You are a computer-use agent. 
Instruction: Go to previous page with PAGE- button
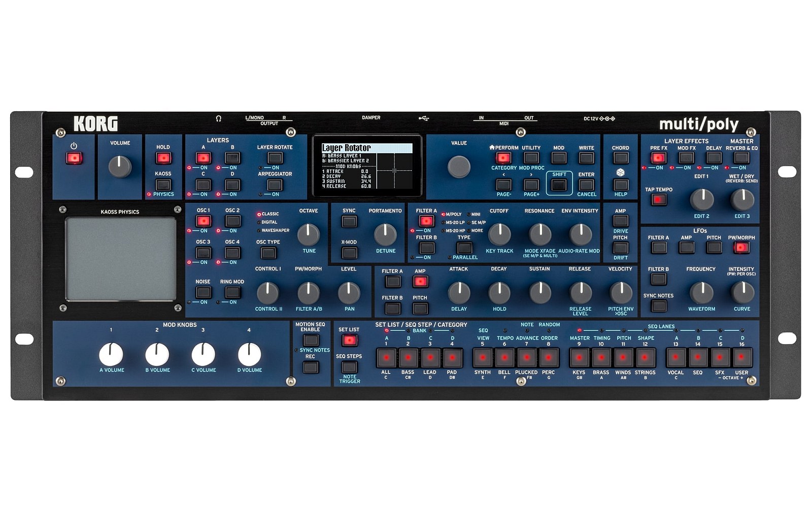[x=503, y=185]
